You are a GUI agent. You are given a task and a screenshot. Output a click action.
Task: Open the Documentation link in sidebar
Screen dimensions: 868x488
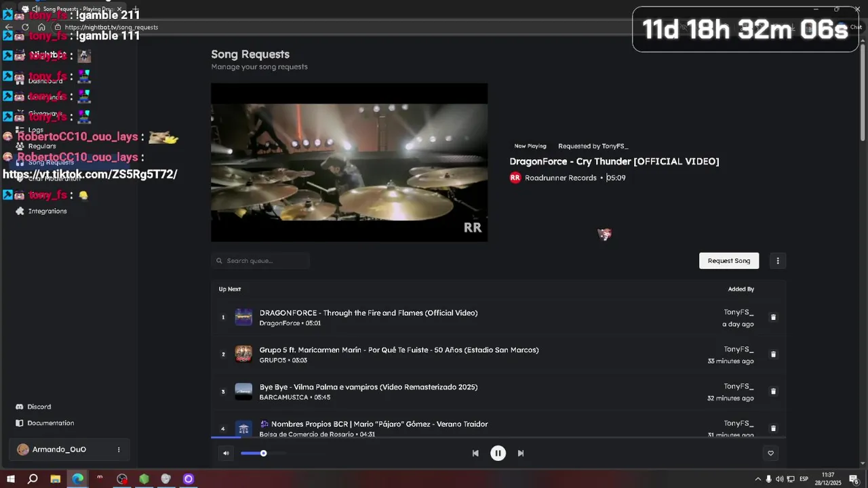tap(50, 423)
